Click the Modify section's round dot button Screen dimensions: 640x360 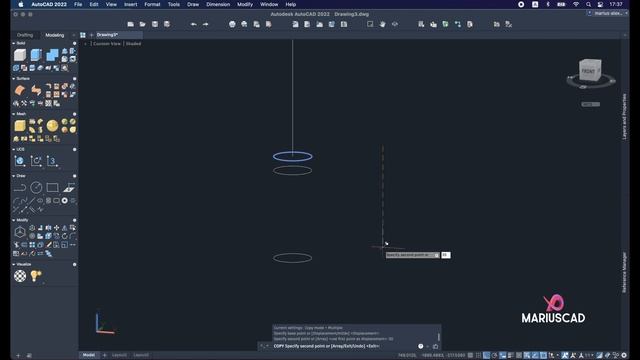[x=74, y=220]
